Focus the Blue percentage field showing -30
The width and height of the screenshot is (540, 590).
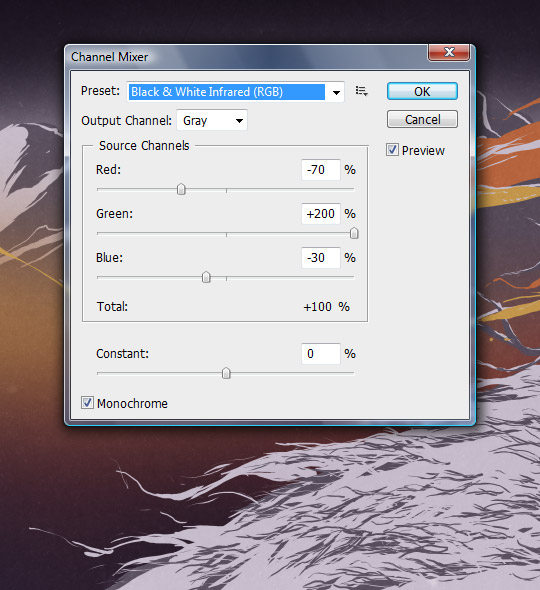(321, 258)
